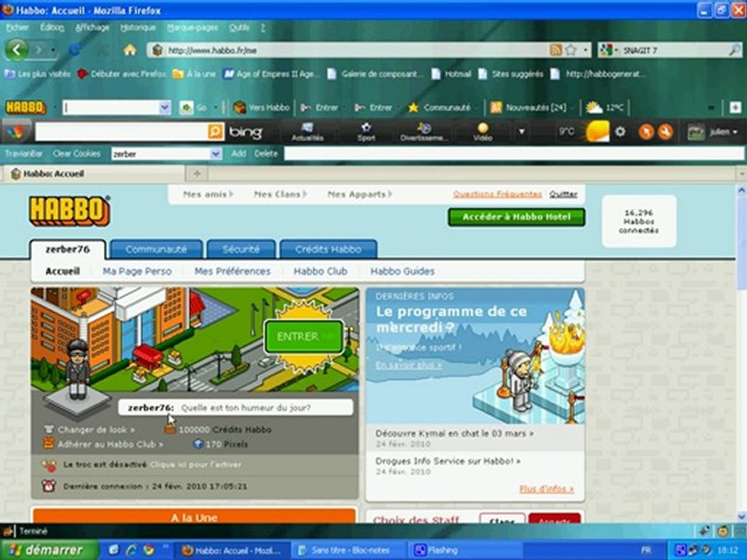Open the zerber TravianBar account dropdown

point(216,154)
